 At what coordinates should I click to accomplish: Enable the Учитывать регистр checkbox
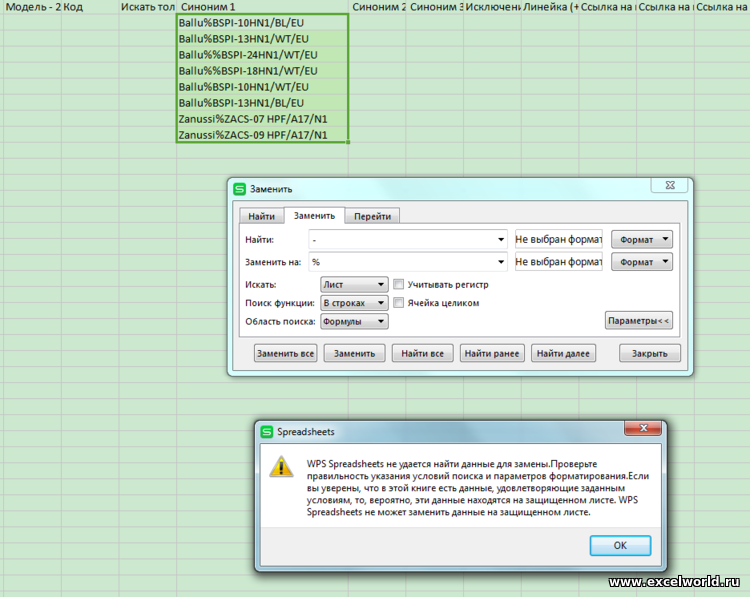398,285
